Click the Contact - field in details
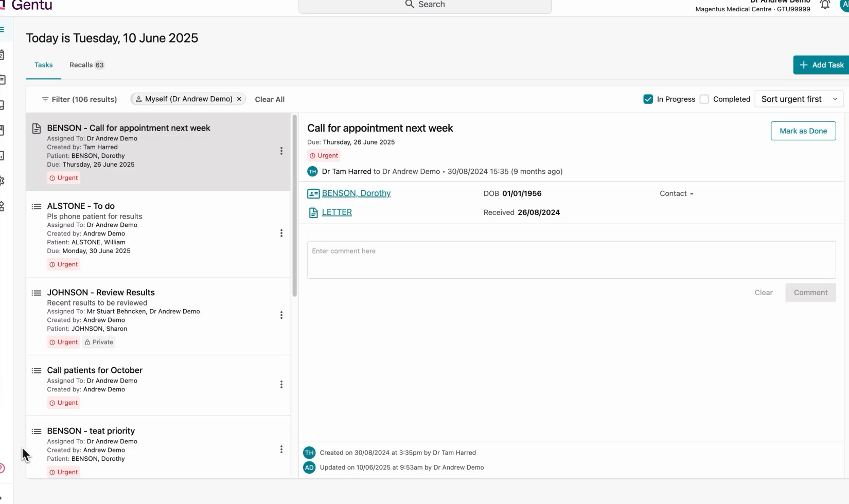Viewport: 849px width, 504px height. point(677,193)
